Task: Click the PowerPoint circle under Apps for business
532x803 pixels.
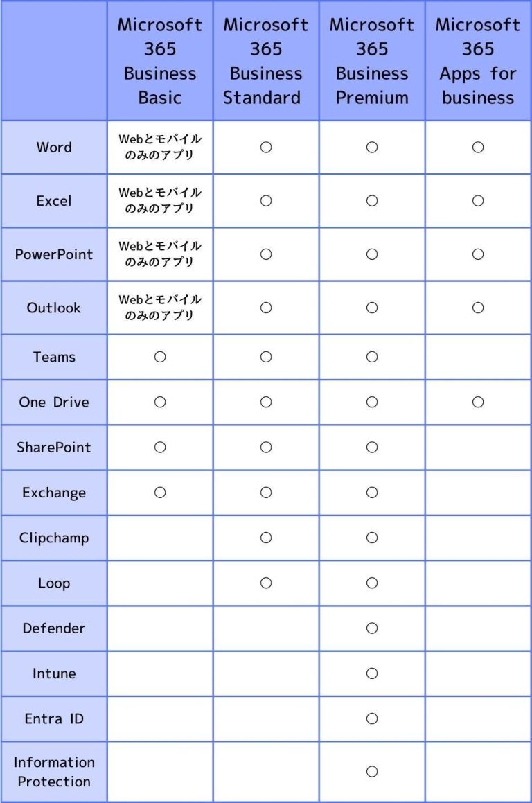Action: [478, 254]
